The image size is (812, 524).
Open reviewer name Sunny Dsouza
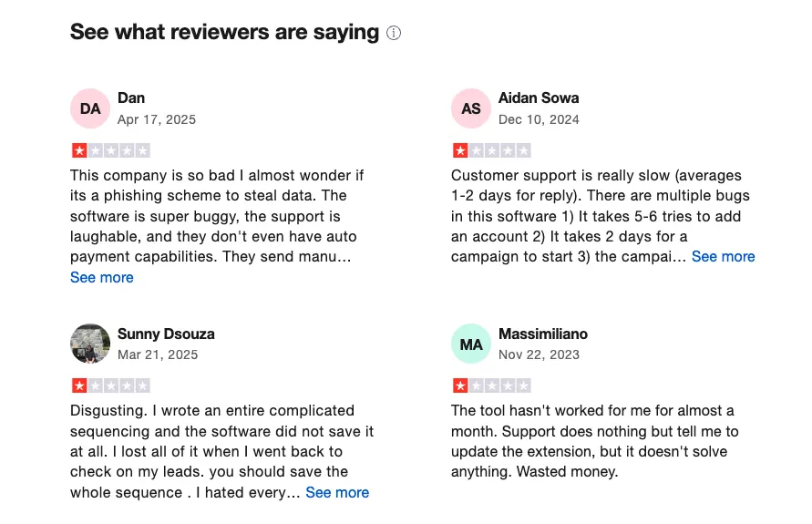[x=166, y=334]
